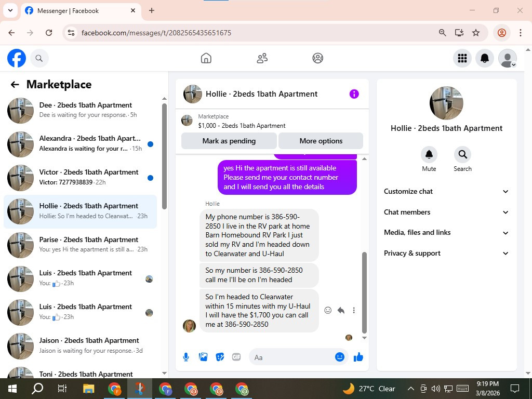Image resolution: width=532 pixels, height=399 pixels.
Task: Click down arrow of chat scrollbar
Action: (364, 338)
